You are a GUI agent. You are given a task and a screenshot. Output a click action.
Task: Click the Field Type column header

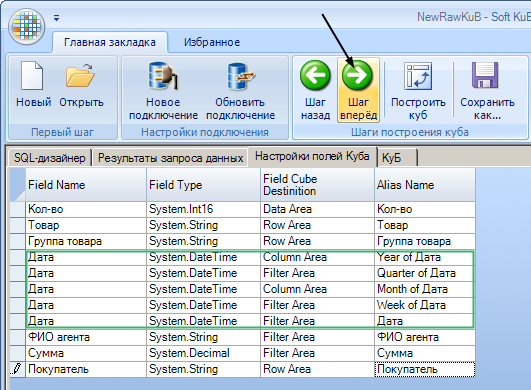point(204,185)
